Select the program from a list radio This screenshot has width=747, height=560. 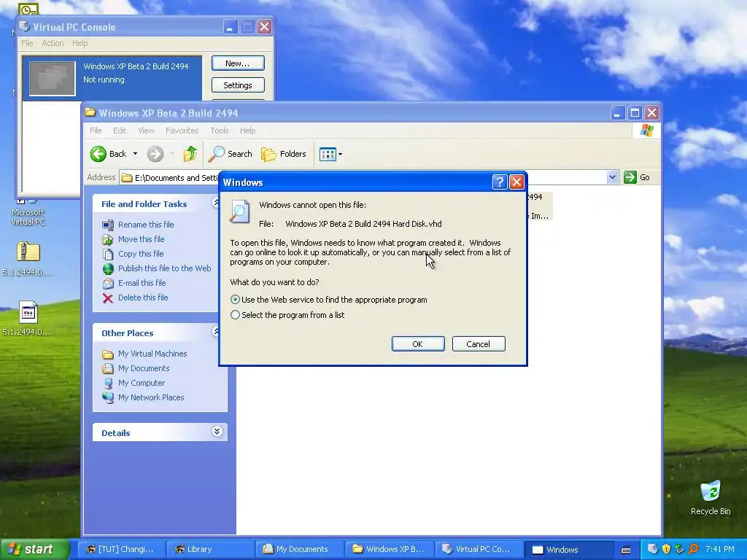pos(235,315)
